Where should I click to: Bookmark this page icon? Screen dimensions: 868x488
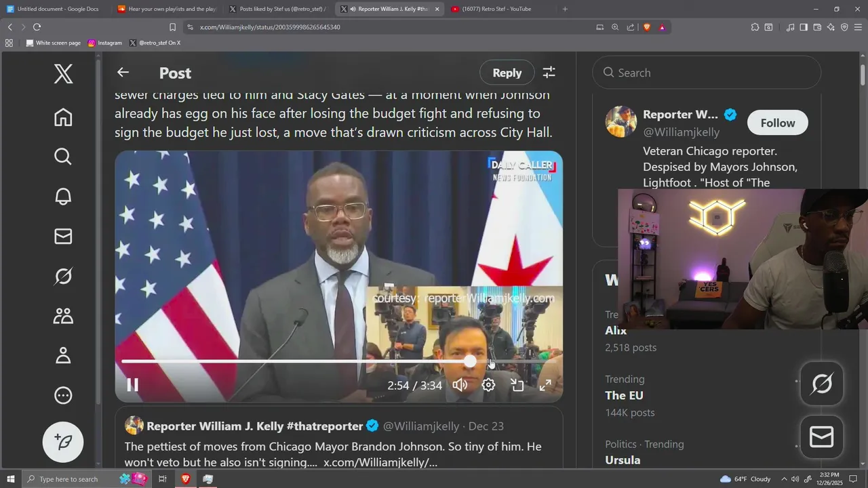(x=172, y=27)
